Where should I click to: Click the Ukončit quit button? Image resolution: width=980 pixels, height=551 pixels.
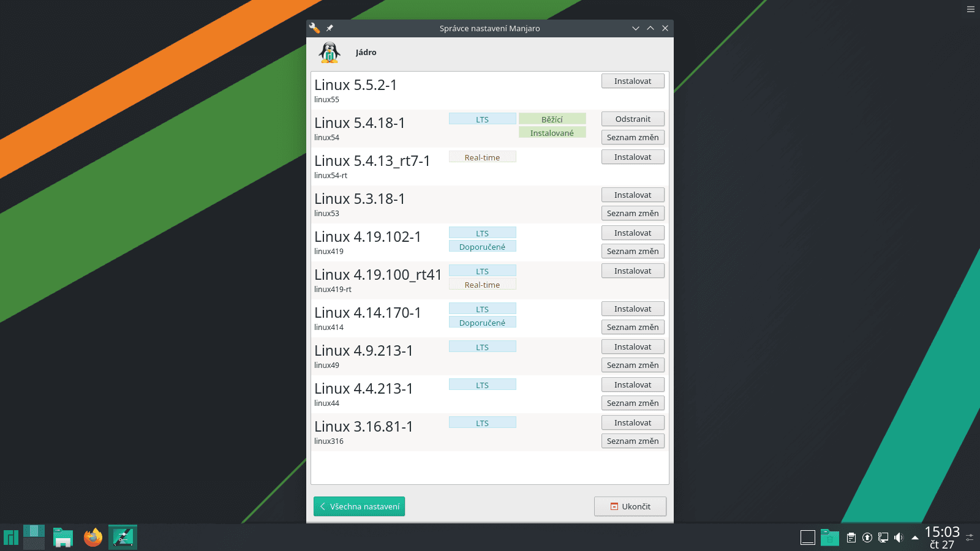coord(630,506)
